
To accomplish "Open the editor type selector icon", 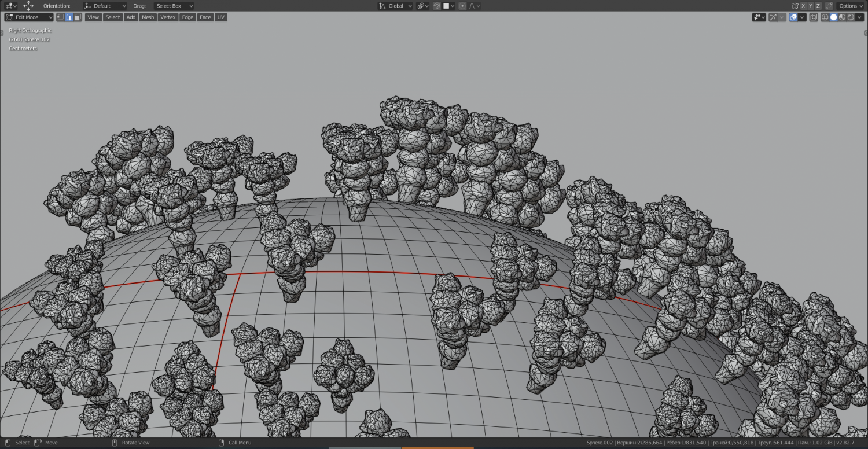I will (x=10, y=6).
